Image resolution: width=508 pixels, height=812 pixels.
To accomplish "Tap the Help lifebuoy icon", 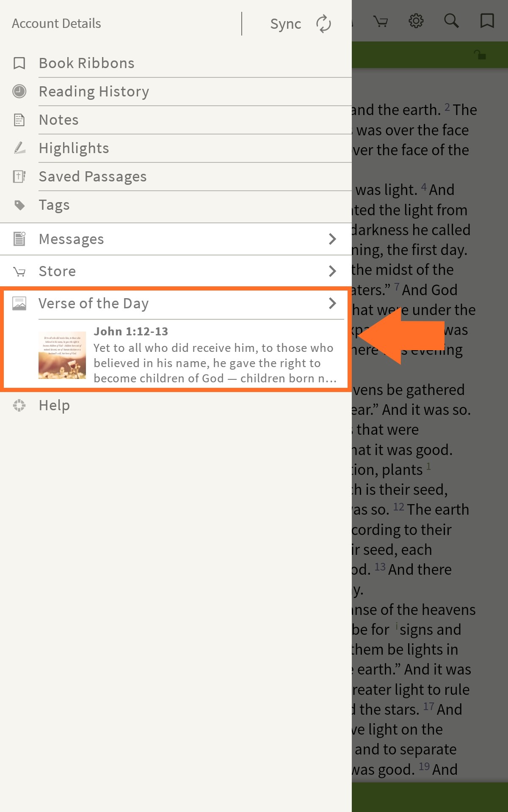I will [19, 405].
